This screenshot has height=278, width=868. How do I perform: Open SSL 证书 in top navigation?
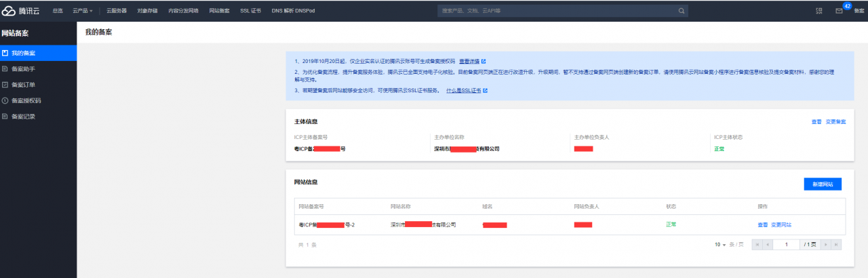coord(250,11)
